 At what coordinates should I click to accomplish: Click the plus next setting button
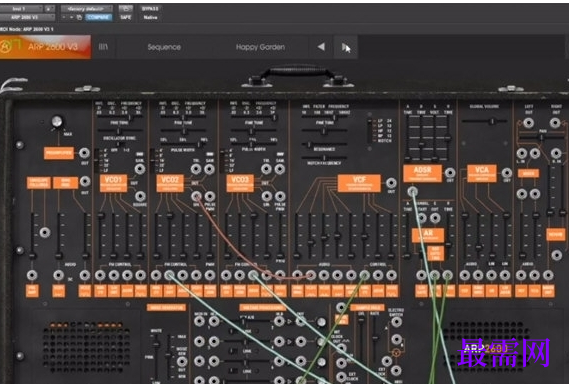point(71,17)
